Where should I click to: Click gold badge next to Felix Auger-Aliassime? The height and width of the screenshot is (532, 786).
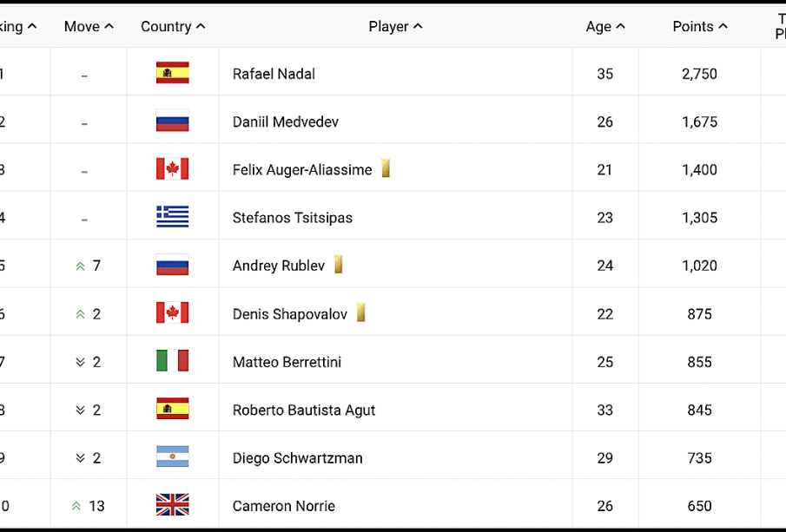tap(386, 168)
